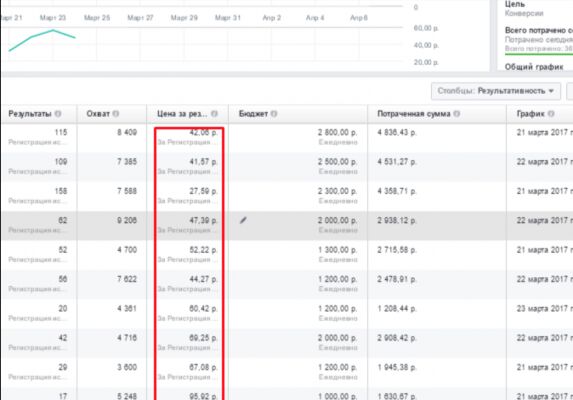
Task: Open the Столбцы: Результативность dropdown
Action: [x=496, y=91]
